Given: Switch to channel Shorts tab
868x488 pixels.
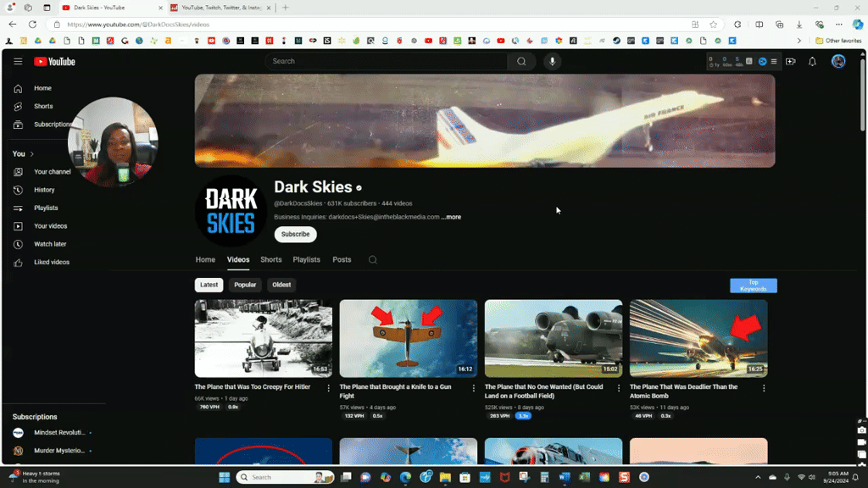Looking at the screenshot, I should (x=270, y=259).
